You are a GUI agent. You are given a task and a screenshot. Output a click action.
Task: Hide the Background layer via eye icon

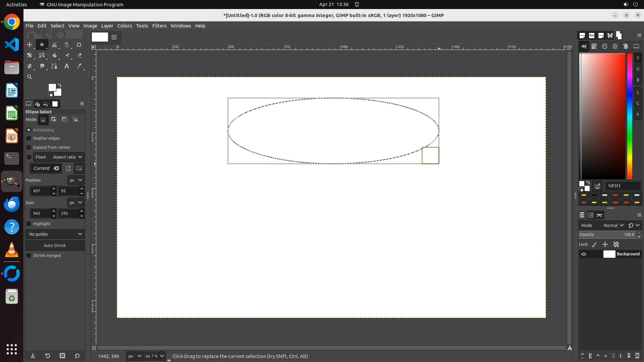pyautogui.click(x=584, y=254)
